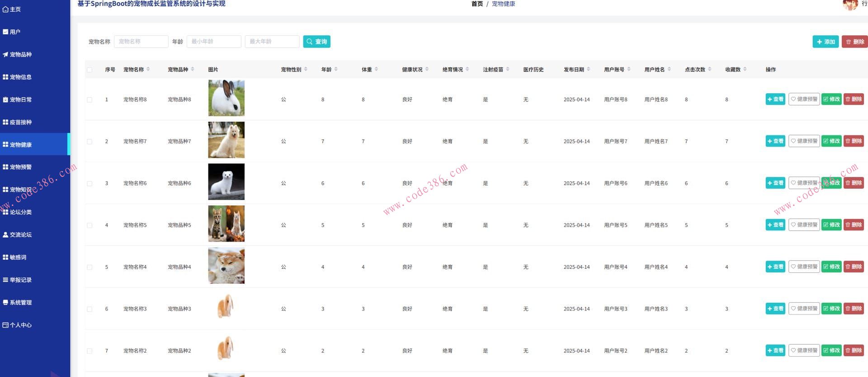Screen dimensions: 868x377
Task: Sort table by 宠物名称 column arrows
Action: [x=148, y=69]
